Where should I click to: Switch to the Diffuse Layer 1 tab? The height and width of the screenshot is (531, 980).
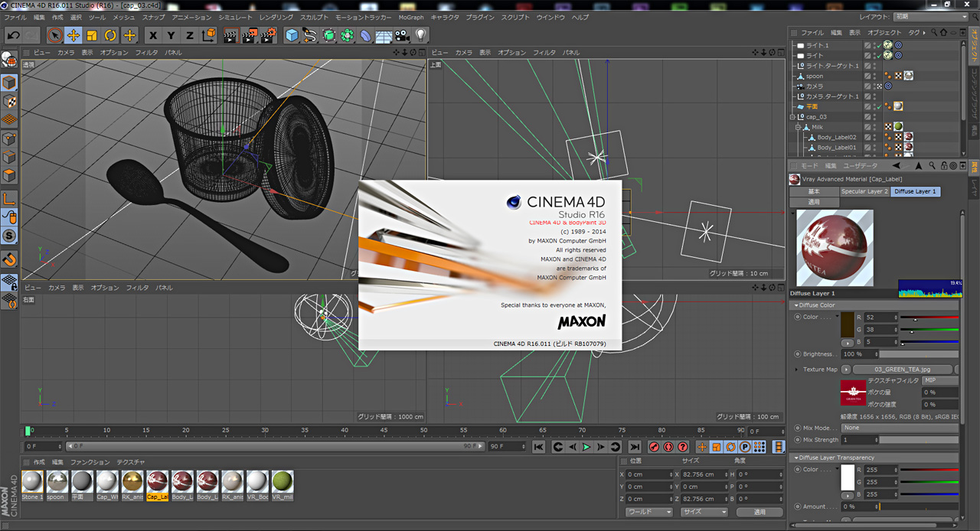pyautogui.click(x=916, y=191)
